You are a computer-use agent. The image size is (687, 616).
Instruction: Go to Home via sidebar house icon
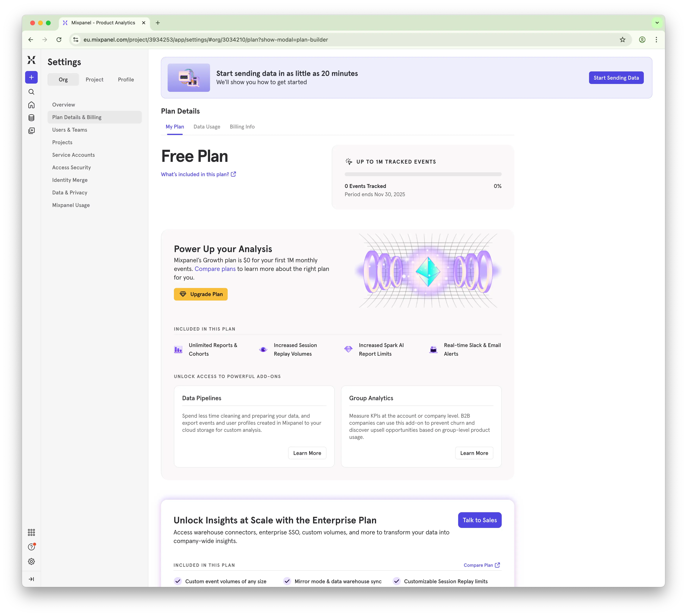coord(31,105)
